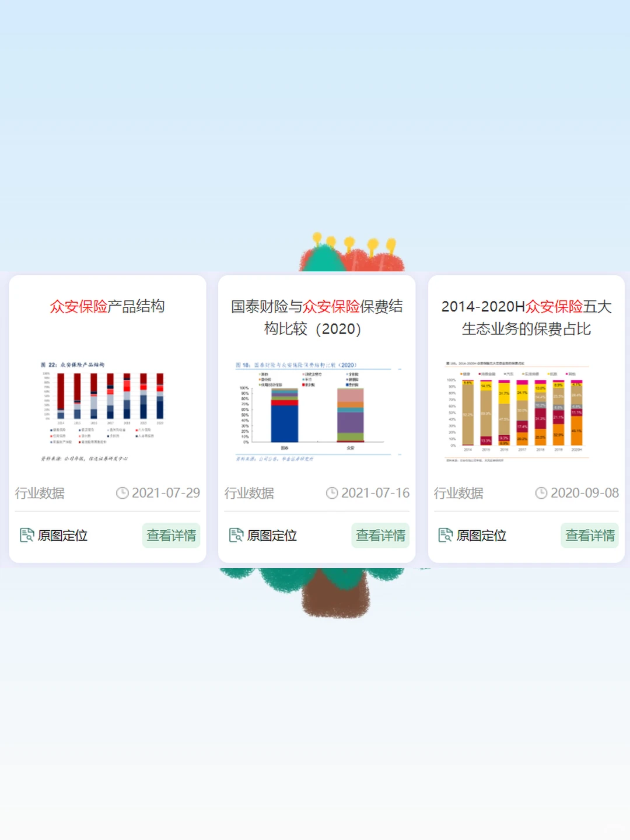630x840 pixels.
Task: Click 原图定位 icon in 2020-09-08 card
Action: point(446,535)
